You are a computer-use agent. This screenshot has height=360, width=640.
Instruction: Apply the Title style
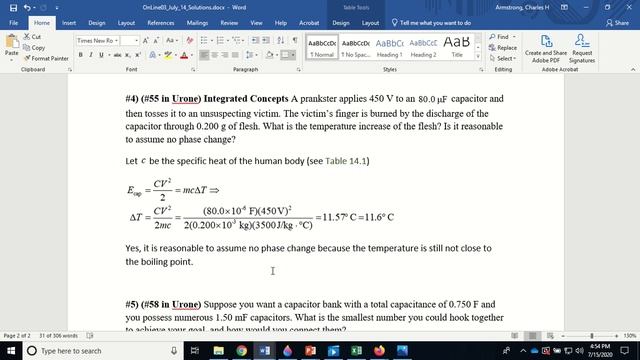click(x=457, y=48)
